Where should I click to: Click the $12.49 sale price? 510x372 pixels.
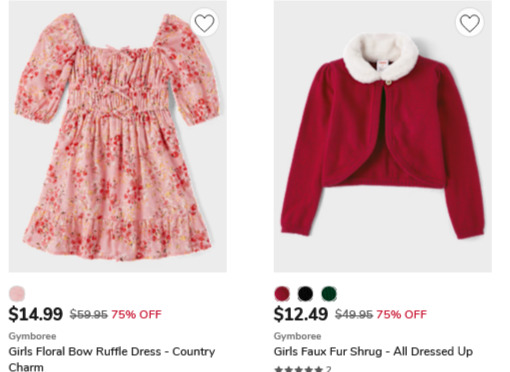click(301, 314)
